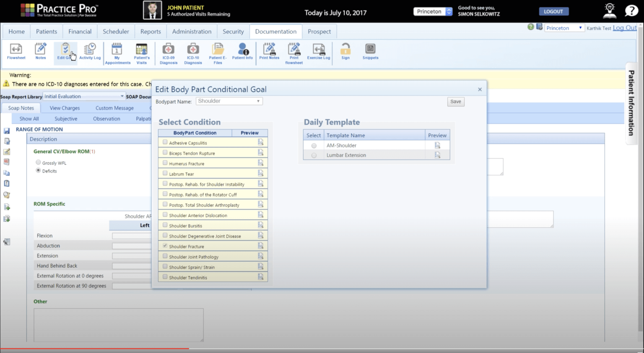The image size is (644, 353).
Task: Click the help question mark icon
Action: [631, 11]
